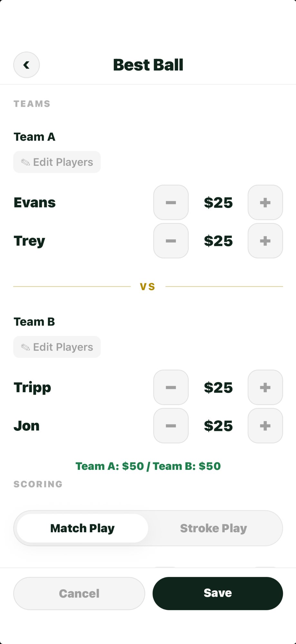Tap the back arrow to exit Best Ball
296x644 pixels.
click(26, 65)
